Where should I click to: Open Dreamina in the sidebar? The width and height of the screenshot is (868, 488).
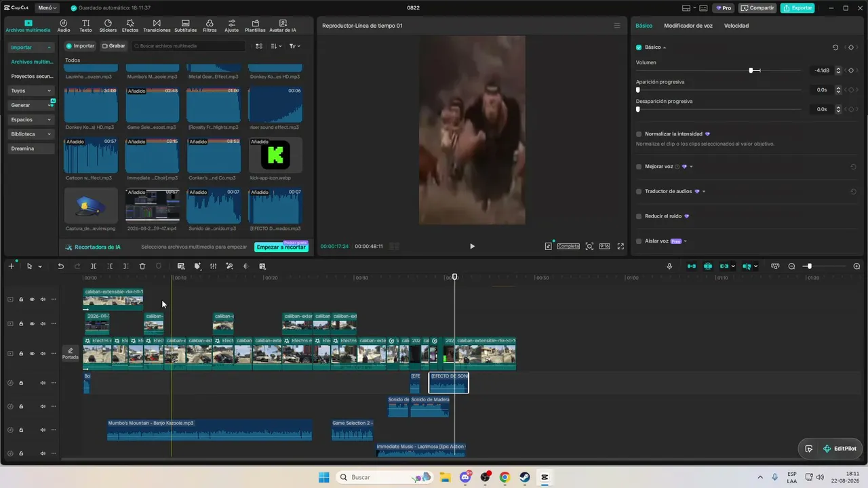pyautogui.click(x=31, y=148)
